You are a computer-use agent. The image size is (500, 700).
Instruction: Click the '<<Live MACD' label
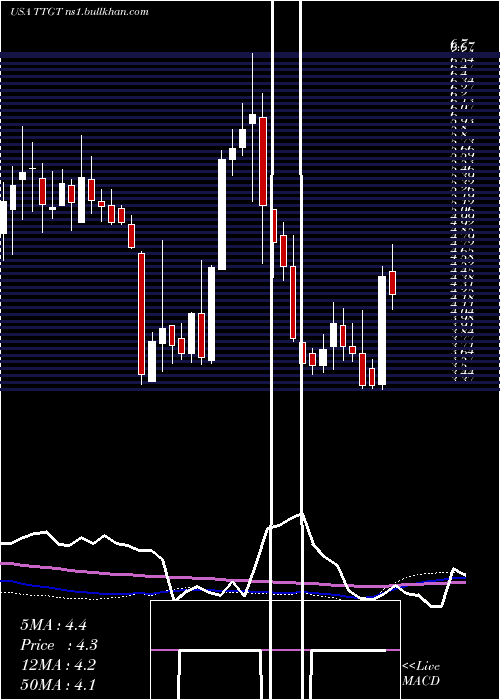(421, 673)
